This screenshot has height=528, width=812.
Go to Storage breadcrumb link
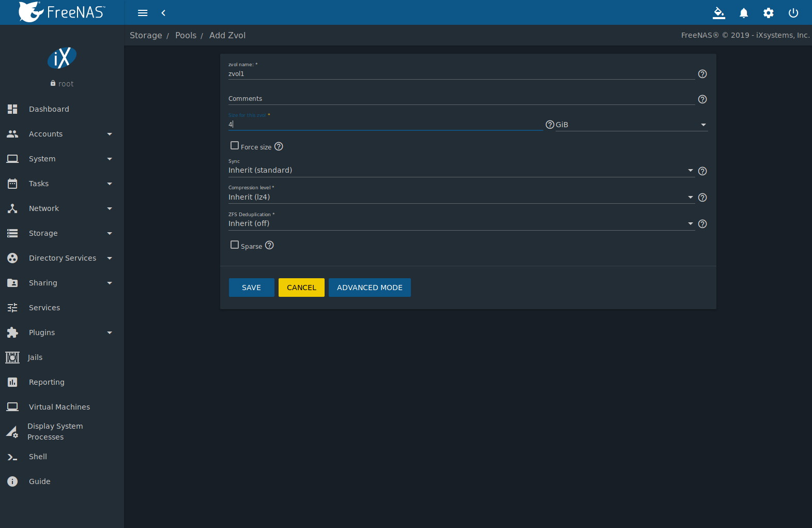(146, 35)
